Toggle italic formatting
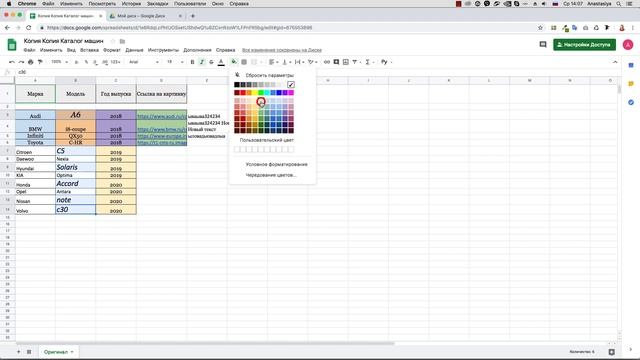The width and height of the screenshot is (640, 360). click(202, 62)
